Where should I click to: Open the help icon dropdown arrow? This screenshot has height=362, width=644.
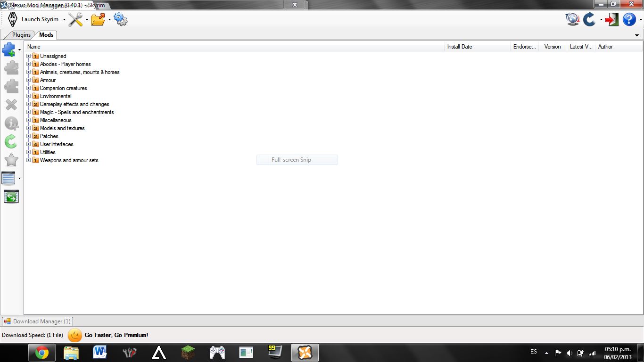pos(640,20)
